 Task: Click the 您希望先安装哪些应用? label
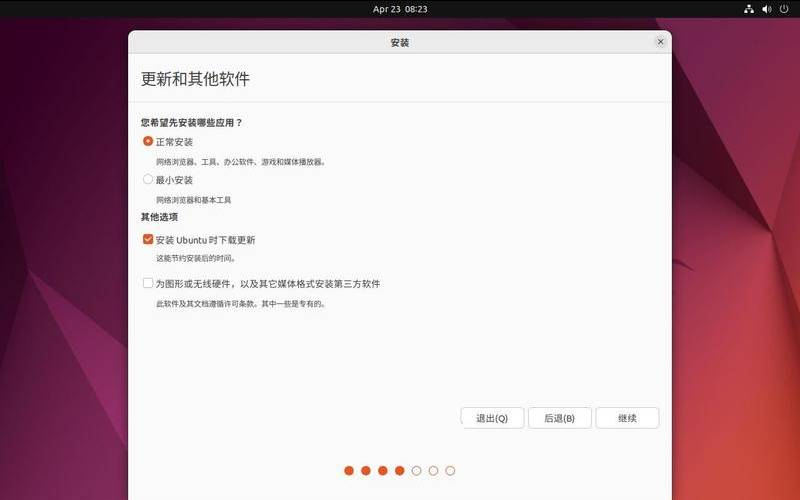pos(192,122)
